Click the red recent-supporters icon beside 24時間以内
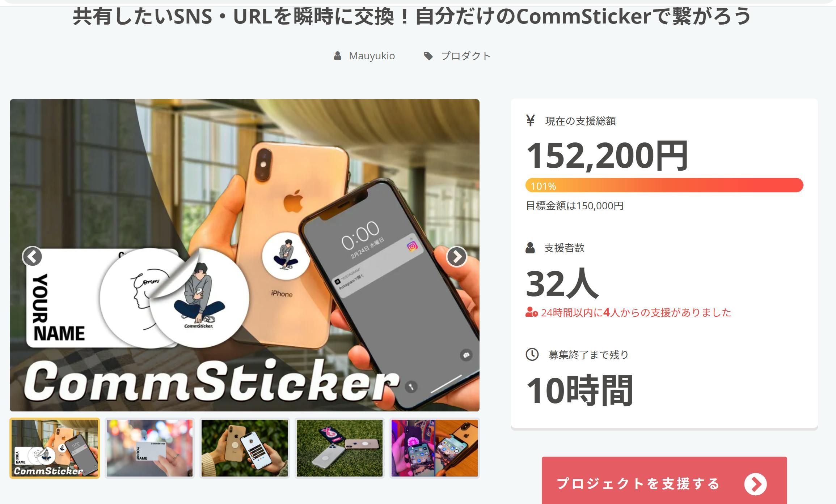Screen dimensions: 836x504 (532, 312)
